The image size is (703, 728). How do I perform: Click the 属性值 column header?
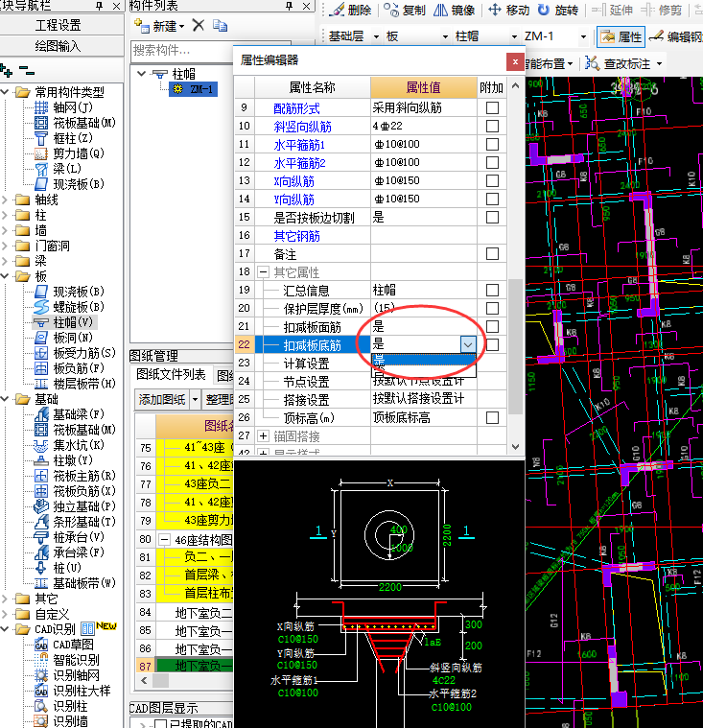pyautogui.click(x=424, y=87)
